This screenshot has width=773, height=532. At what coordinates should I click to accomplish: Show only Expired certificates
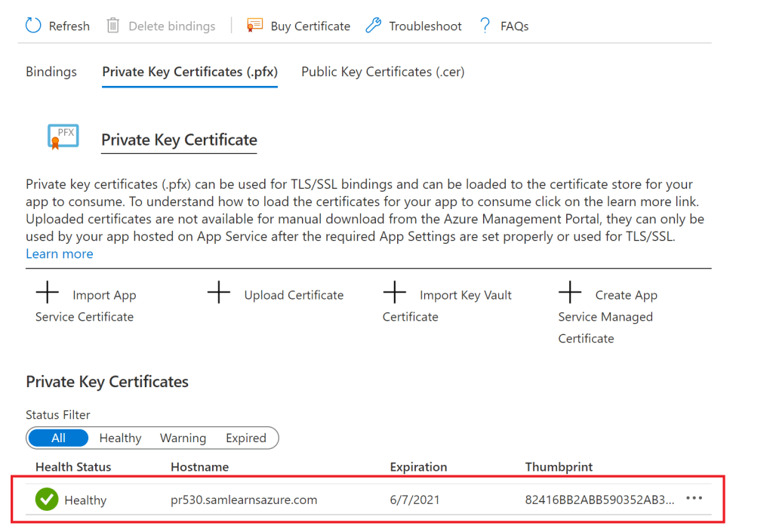(x=246, y=438)
